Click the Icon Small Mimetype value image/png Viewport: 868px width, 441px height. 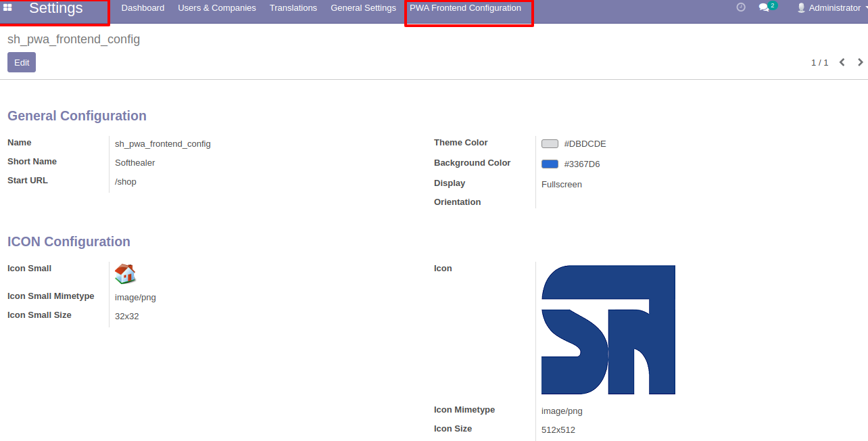click(x=135, y=298)
